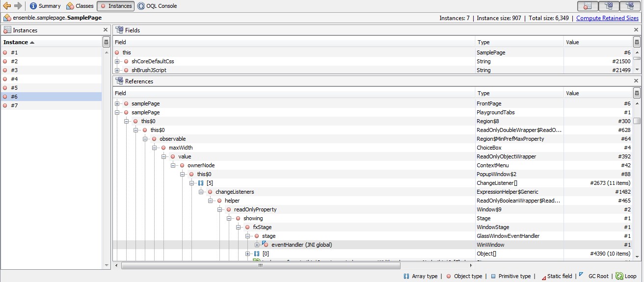Toggle the References panel view button
644x282 pixels.
(630, 6)
